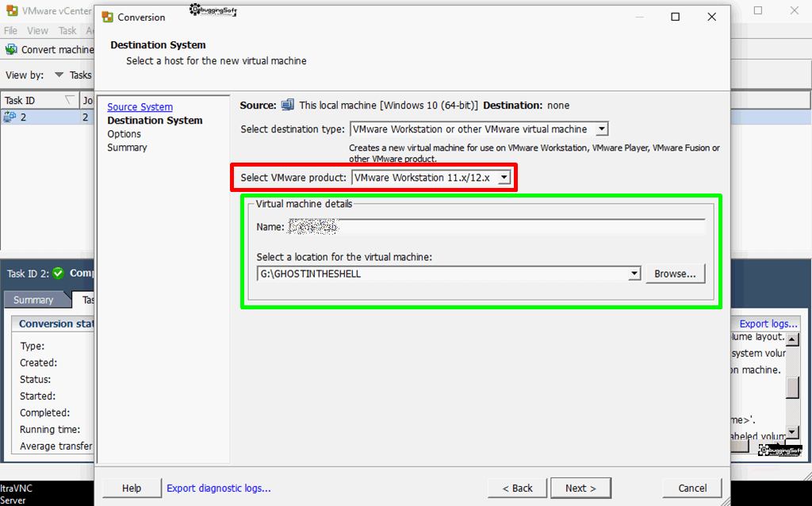
Task: Click the log panel scroll up arrow
Action: click(792, 339)
